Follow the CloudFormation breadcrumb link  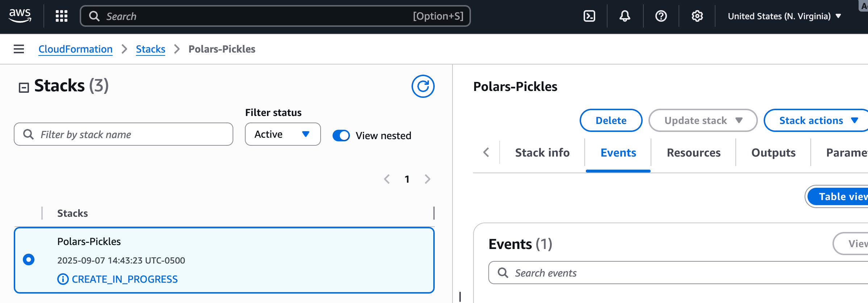pyautogui.click(x=75, y=49)
